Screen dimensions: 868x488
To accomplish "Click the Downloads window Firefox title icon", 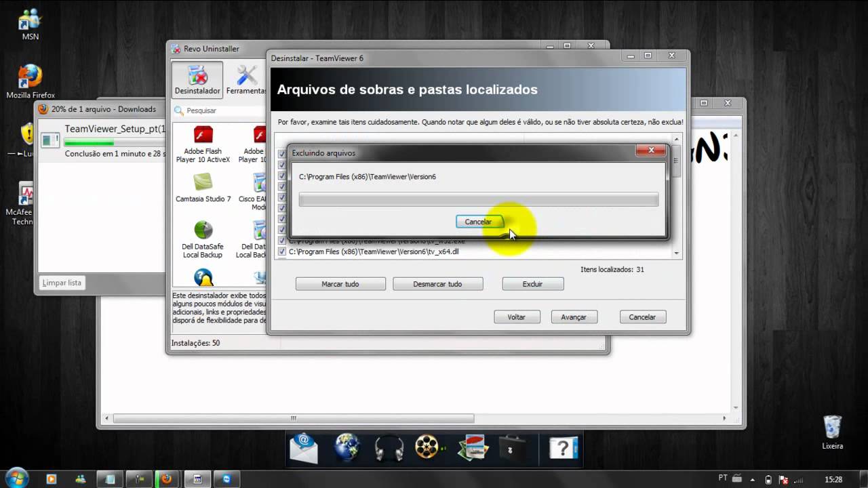I will (43, 109).
